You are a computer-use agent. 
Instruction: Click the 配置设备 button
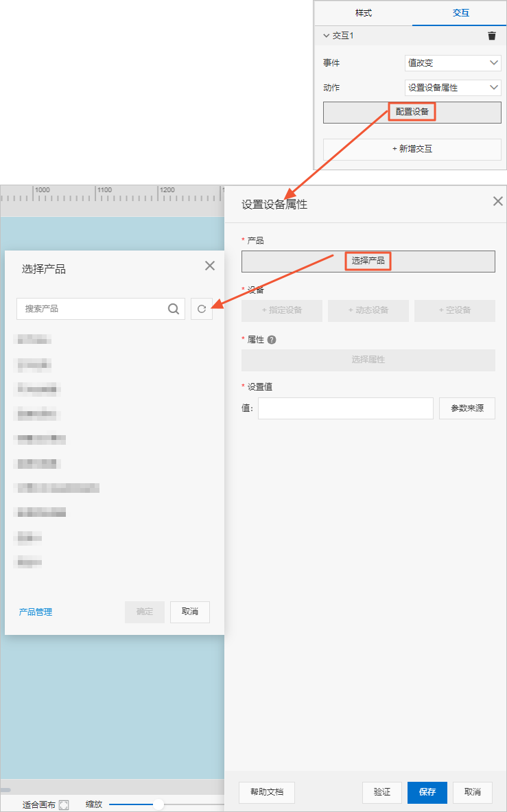412,113
